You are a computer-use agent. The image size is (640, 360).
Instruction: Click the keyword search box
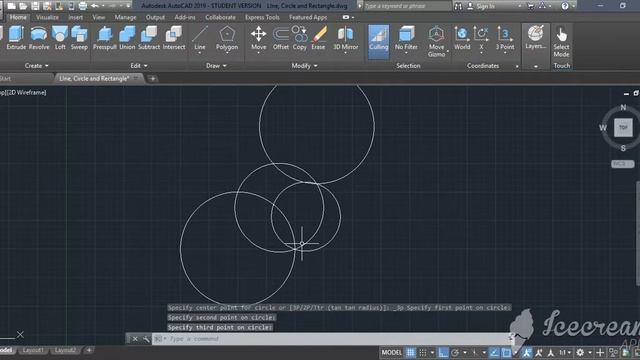pos(406,6)
